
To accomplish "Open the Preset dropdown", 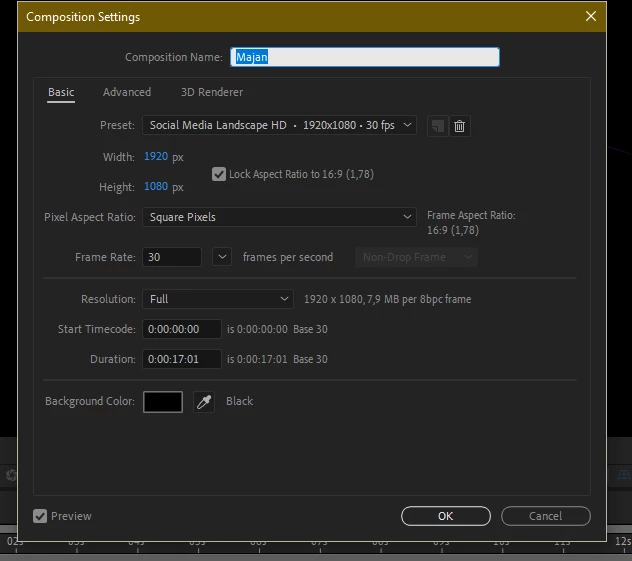I will point(279,125).
